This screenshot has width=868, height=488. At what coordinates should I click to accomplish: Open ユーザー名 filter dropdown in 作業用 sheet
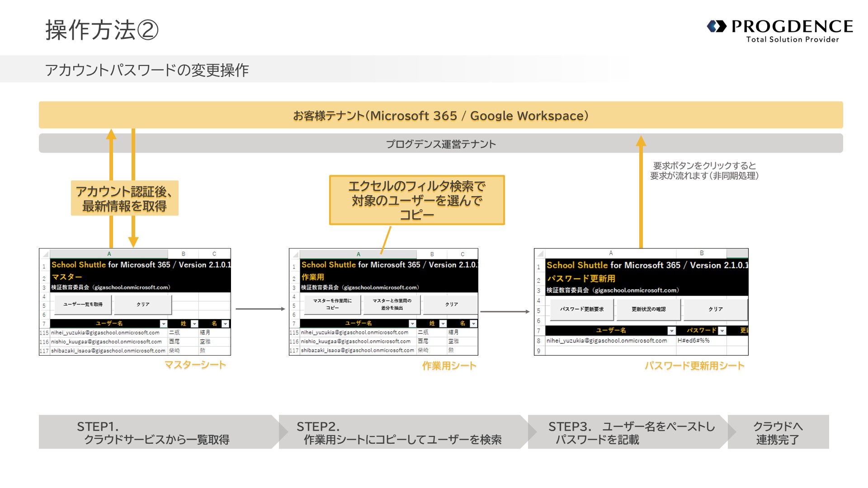pos(412,324)
